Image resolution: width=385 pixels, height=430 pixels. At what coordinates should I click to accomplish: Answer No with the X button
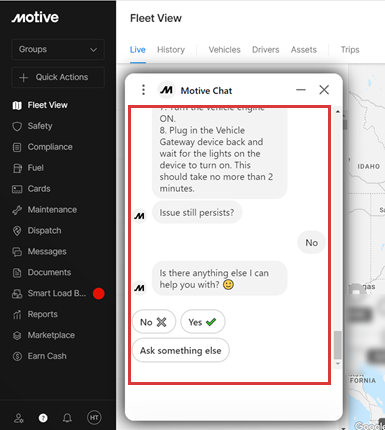[154, 322]
